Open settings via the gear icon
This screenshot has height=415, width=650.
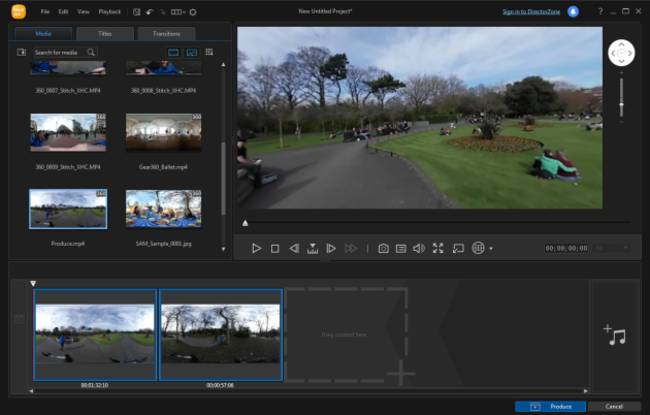(193, 12)
